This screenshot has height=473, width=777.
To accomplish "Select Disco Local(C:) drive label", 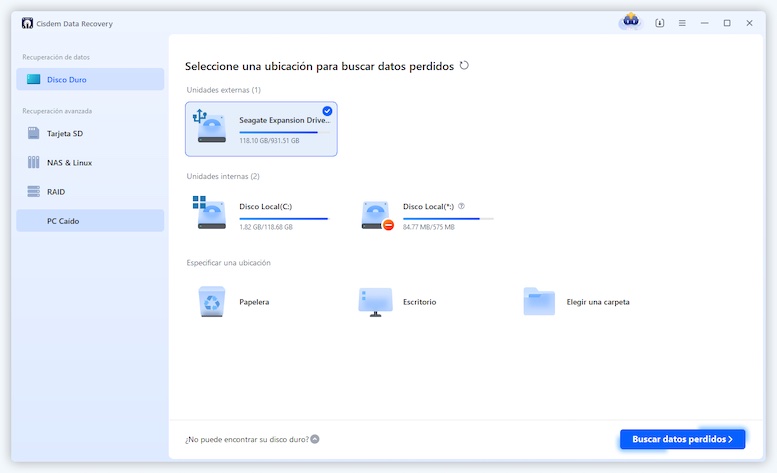I will tap(266, 207).
